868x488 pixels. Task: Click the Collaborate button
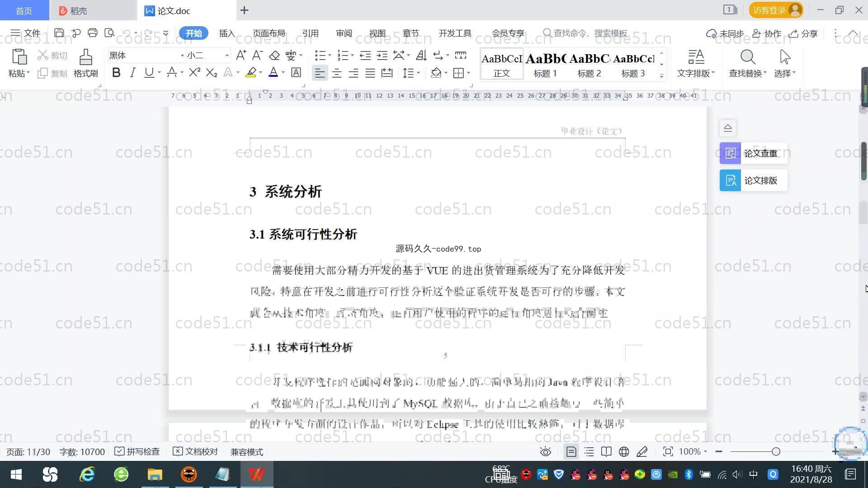coord(767,33)
